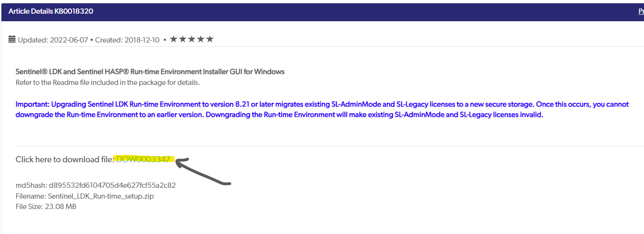Viewport: 644px width, 234px height.
Task: Choose the third rating star
Action: point(192,39)
